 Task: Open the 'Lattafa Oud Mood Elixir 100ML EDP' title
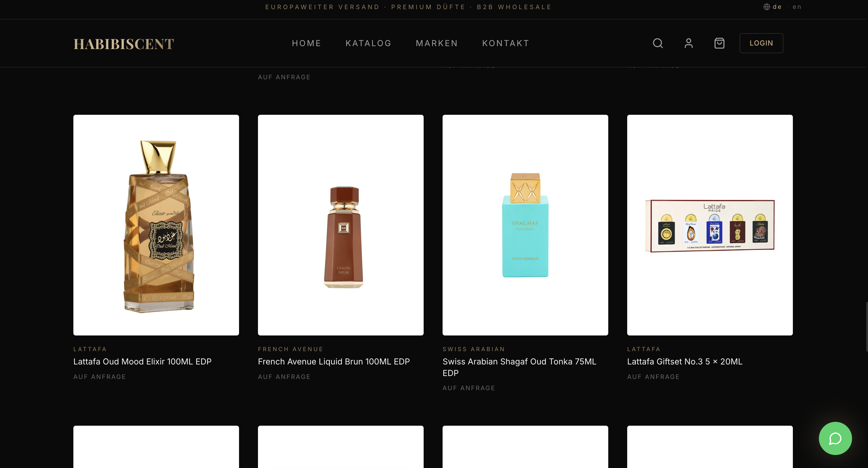pos(142,362)
